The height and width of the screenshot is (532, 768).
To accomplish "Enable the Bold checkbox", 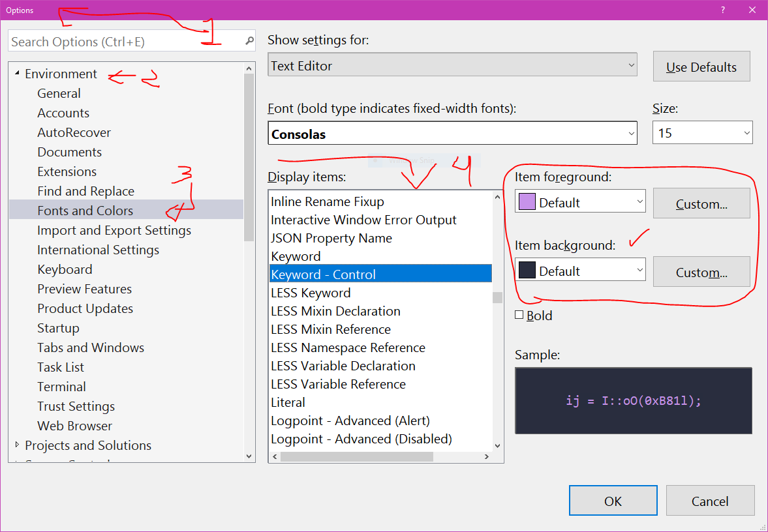I will (519, 315).
